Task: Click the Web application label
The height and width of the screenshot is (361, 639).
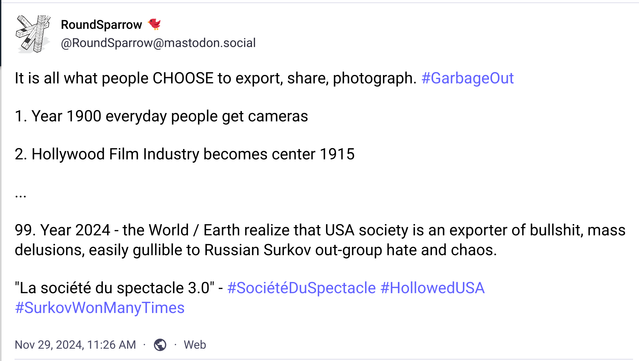Action: pyautogui.click(x=195, y=345)
